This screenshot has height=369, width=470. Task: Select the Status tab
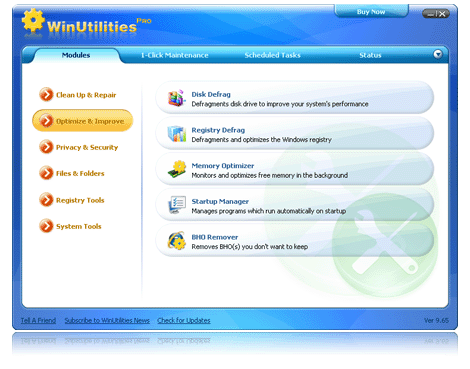tap(370, 55)
